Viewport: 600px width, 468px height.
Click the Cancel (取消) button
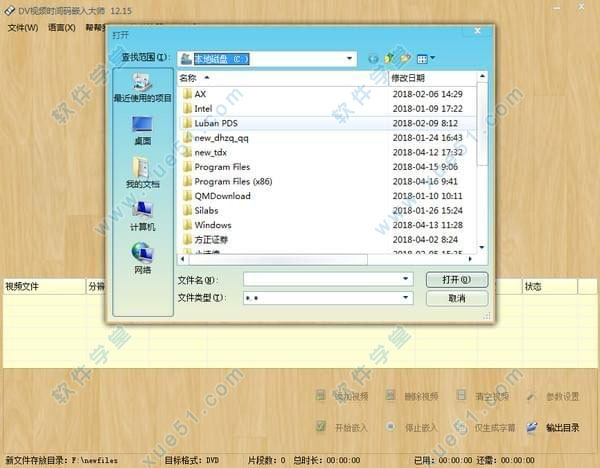(457, 298)
